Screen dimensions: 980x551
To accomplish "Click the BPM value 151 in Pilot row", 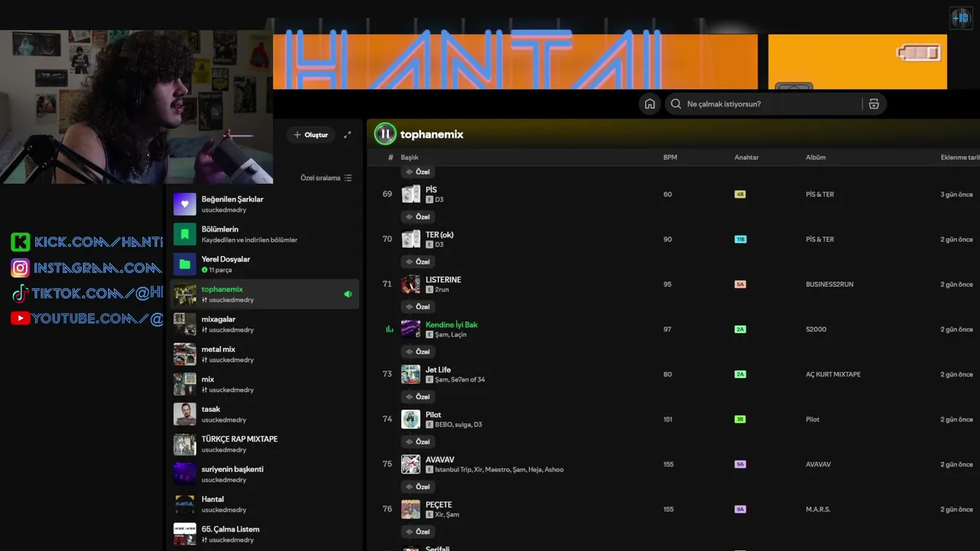I will coord(668,419).
